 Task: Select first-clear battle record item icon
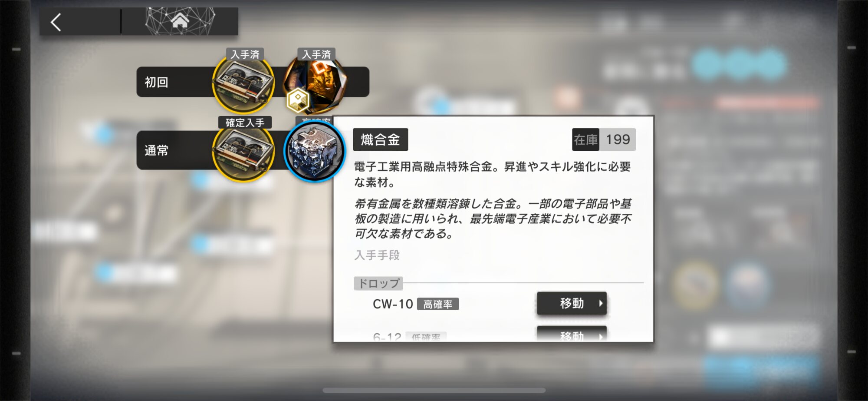(243, 83)
